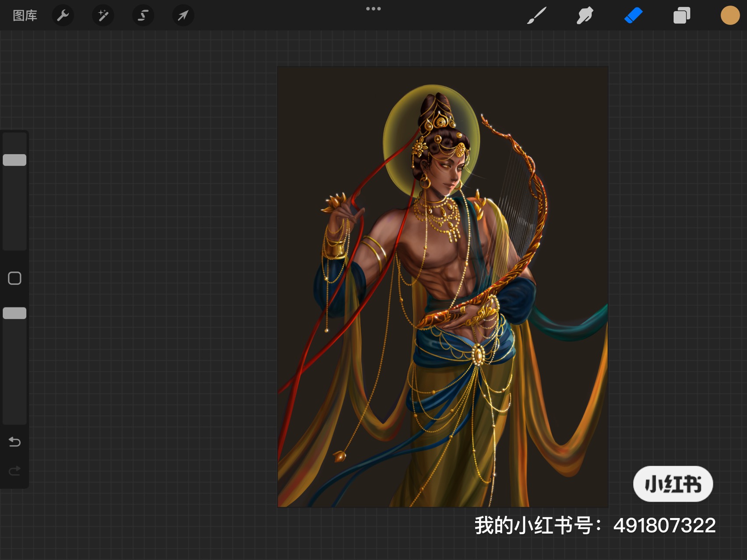Click the brush opacity slider handle
Viewport: 747px width, 560px height.
click(x=15, y=313)
